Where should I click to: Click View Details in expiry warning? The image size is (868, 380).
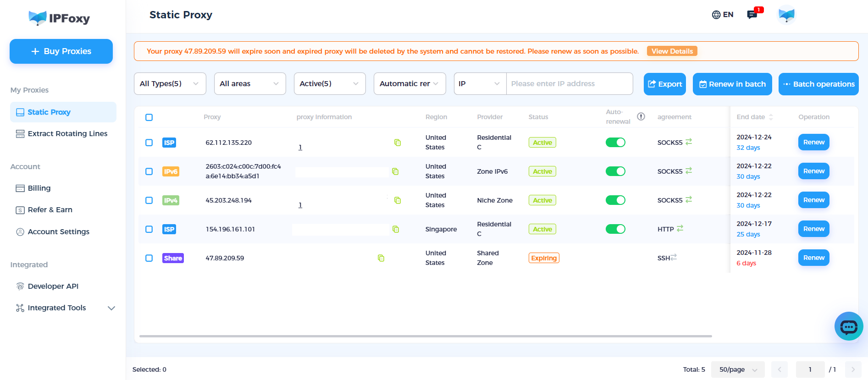point(672,51)
